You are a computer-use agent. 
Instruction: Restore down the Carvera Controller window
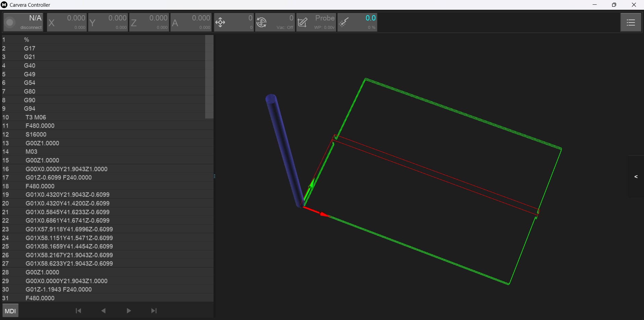click(x=614, y=5)
